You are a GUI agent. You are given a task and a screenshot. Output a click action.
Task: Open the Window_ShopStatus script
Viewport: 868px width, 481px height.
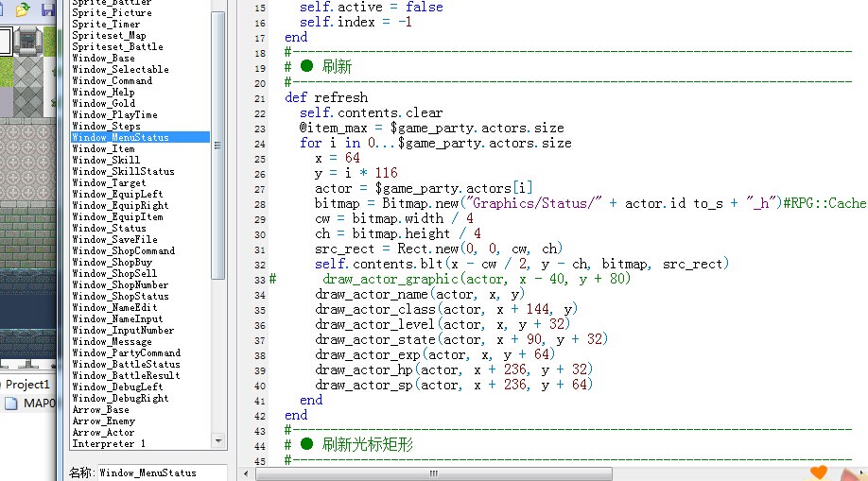[121, 296]
